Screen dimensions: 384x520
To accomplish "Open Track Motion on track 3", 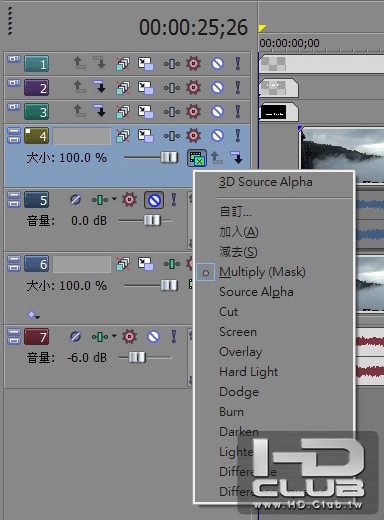I will tap(146, 111).
